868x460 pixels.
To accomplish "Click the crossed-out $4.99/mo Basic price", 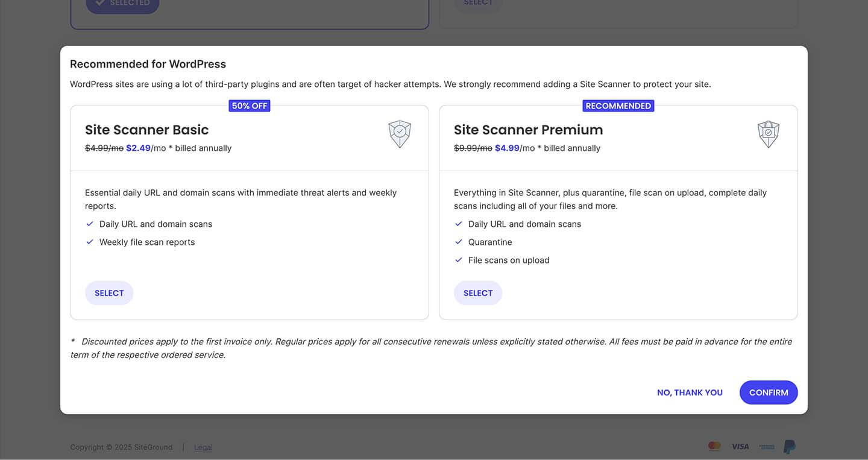I will coord(104,148).
